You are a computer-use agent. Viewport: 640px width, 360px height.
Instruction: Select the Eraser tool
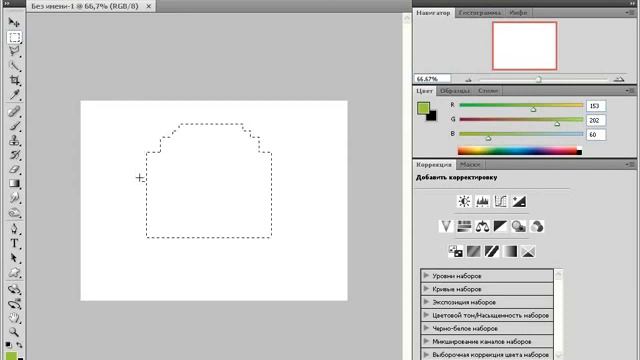pos(14,169)
